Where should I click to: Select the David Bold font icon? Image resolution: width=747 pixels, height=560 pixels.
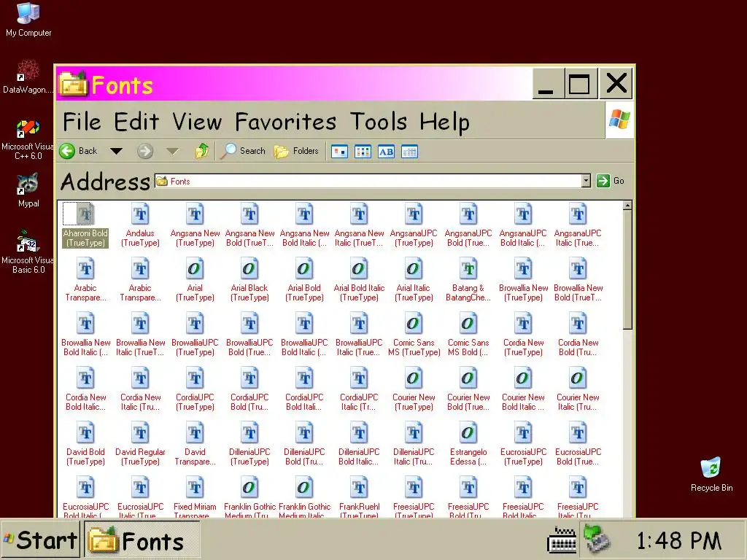(x=85, y=433)
